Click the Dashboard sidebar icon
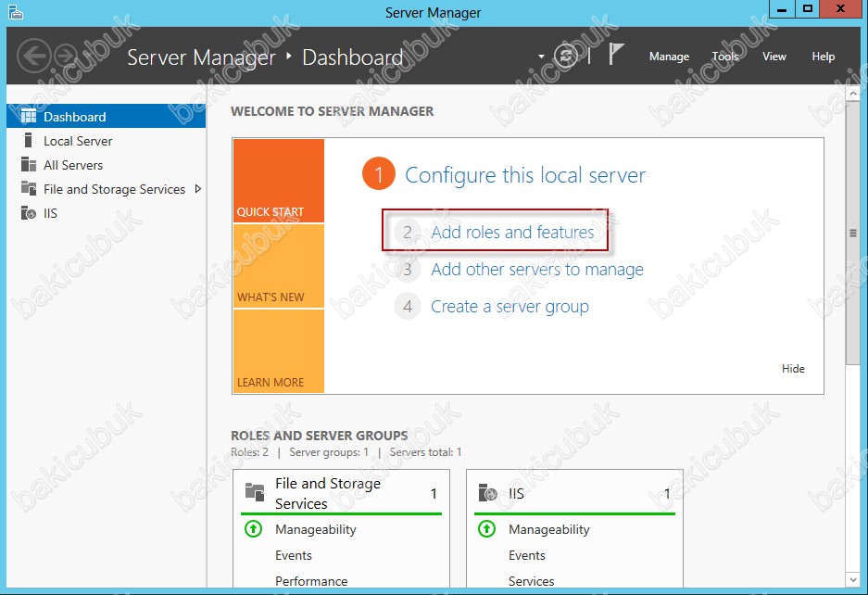The height and width of the screenshot is (595, 868). pyautogui.click(x=28, y=117)
